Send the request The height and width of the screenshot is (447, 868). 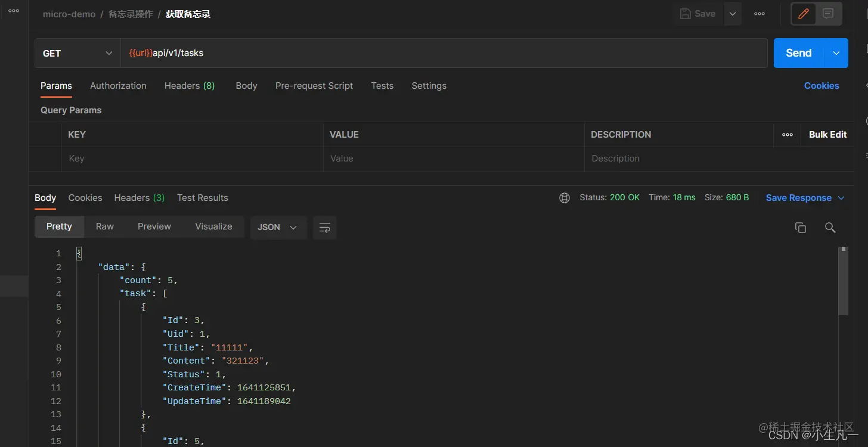(x=799, y=53)
